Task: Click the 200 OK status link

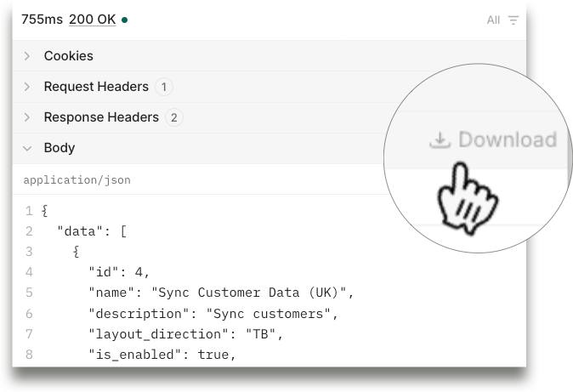Action: (93, 20)
